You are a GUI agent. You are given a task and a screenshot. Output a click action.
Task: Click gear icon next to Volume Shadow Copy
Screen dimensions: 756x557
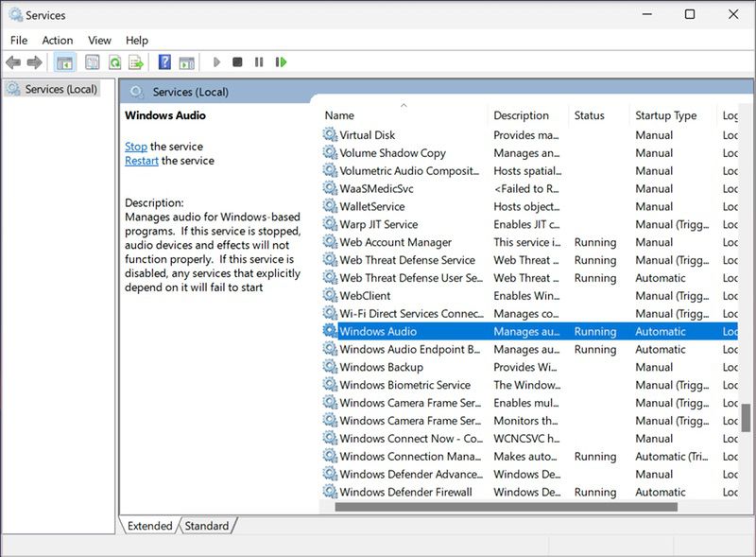tap(330, 152)
